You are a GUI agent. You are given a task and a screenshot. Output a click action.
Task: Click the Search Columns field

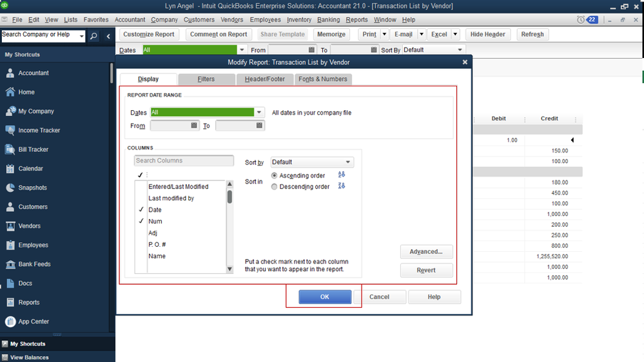coord(184,160)
